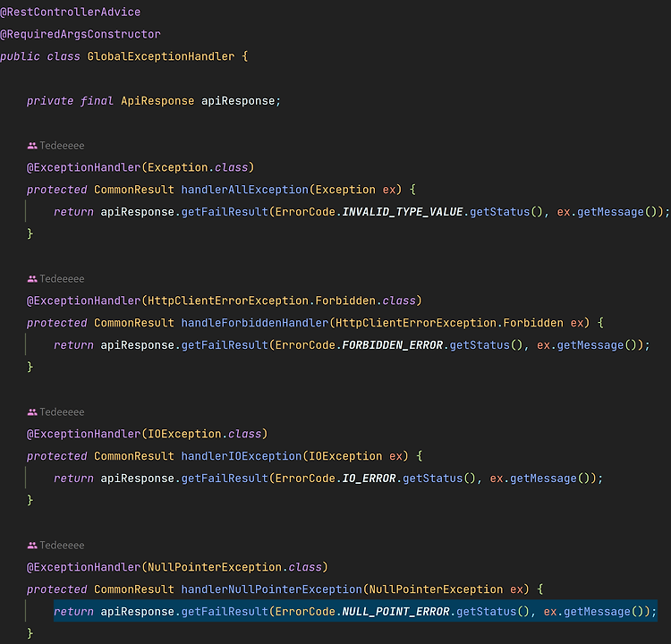This screenshot has height=644, width=671.
Task: Click the author icon above the Exception.class handler
Action: coord(32,146)
